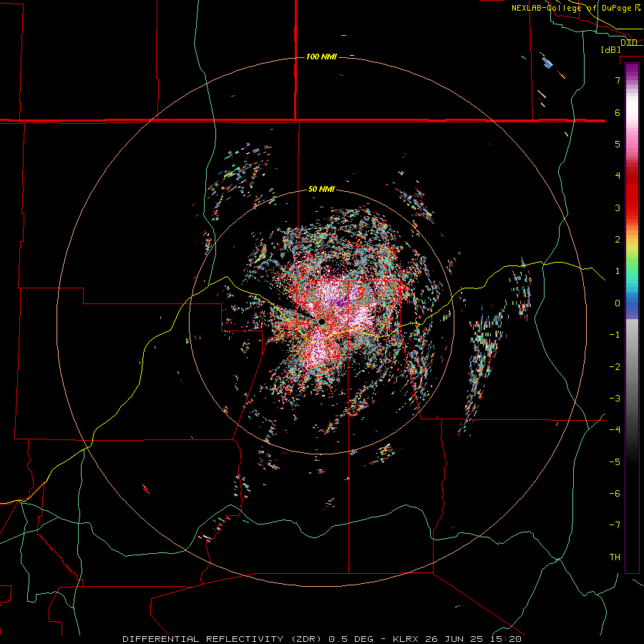Click the "3" value on color scale
Screen dimensions: 644x644
pos(618,208)
